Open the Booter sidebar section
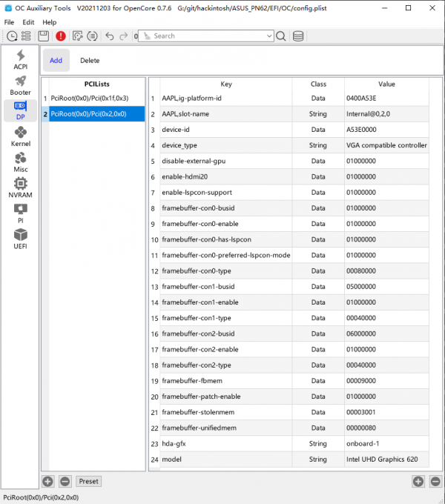 (21, 85)
